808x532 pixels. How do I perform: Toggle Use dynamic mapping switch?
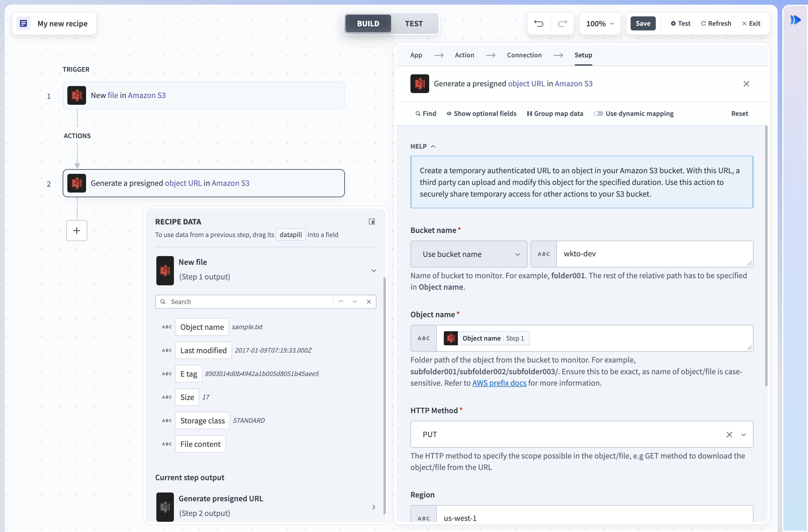598,114
